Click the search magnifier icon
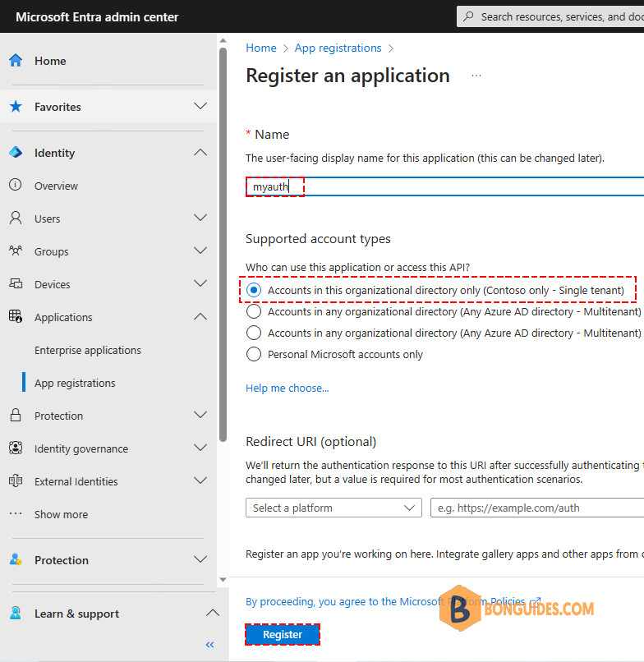644x662 pixels. (468, 16)
